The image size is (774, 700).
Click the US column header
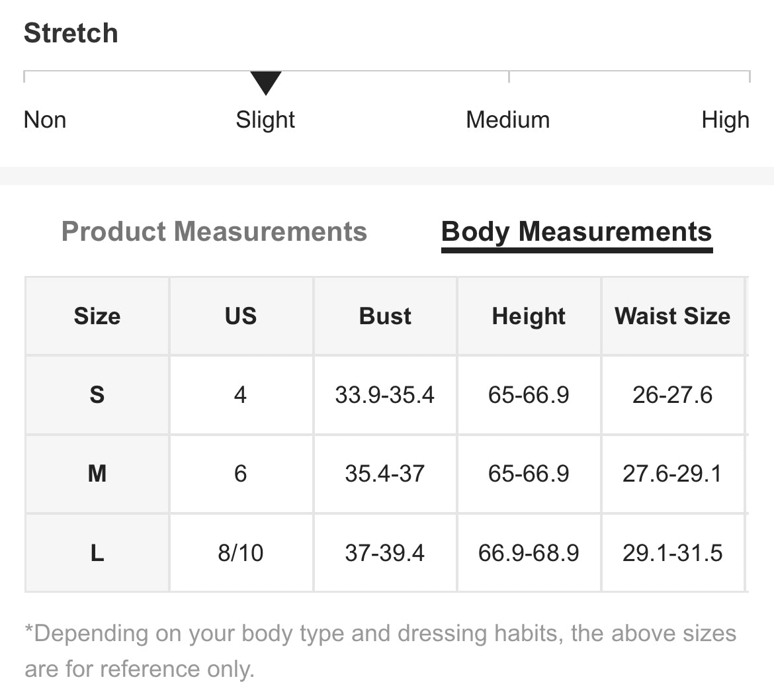[241, 316]
